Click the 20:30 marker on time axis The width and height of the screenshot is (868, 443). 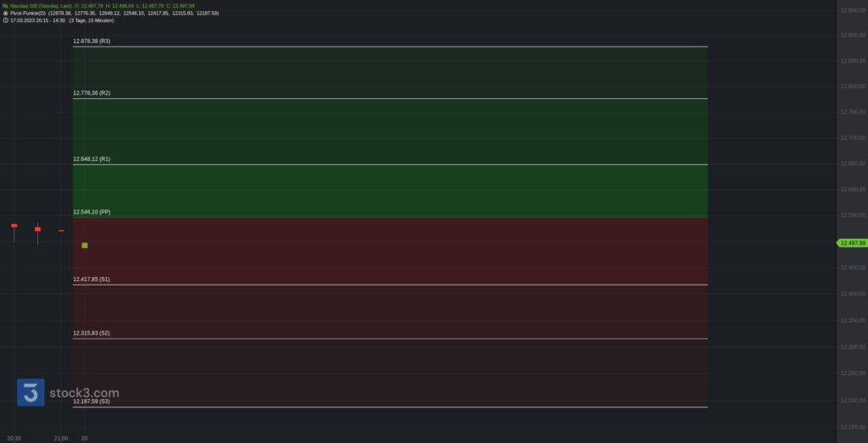pos(14,439)
